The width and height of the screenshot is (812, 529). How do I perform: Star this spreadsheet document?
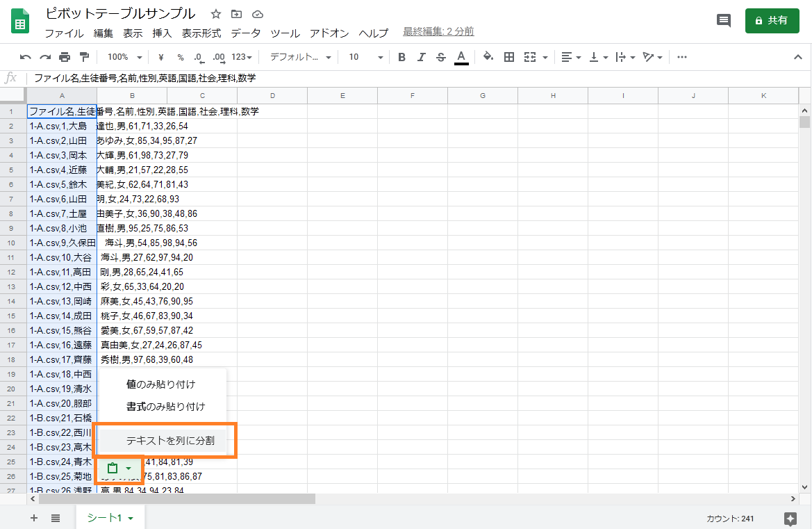point(216,14)
